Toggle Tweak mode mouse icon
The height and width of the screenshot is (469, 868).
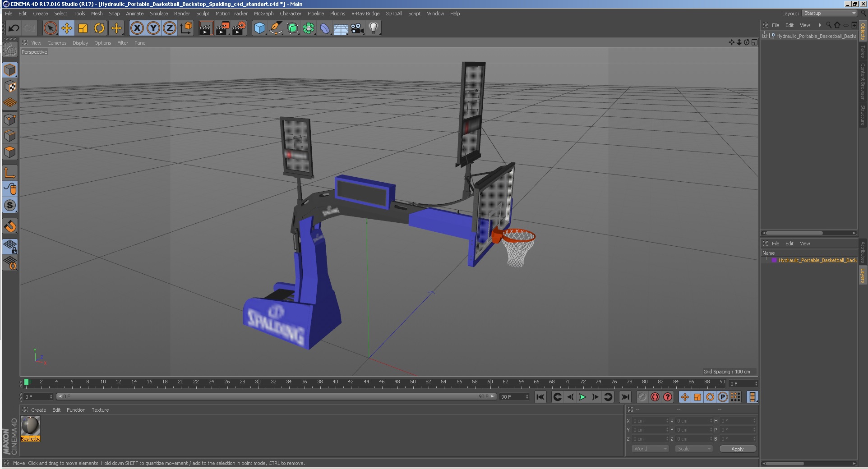point(10,189)
